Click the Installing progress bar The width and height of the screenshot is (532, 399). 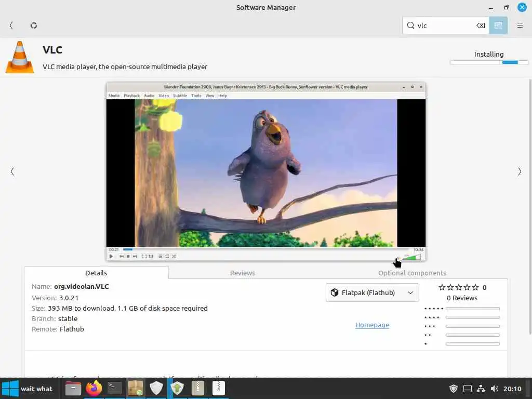489,62
